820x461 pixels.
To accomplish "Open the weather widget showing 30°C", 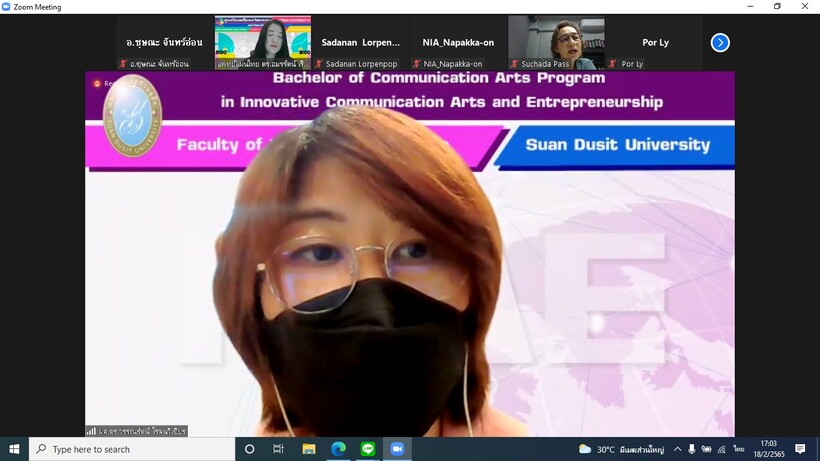I will pyautogui.click(x=621, y=450).
